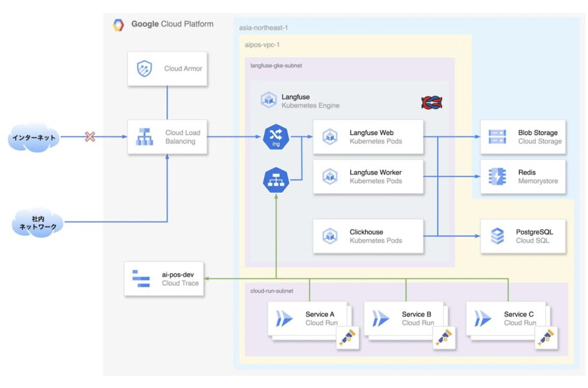This screenshot has height=388, width=588.
Task: Click the ai-pos-dev Cloud Trace icon
Action: (x=141, y=278)
